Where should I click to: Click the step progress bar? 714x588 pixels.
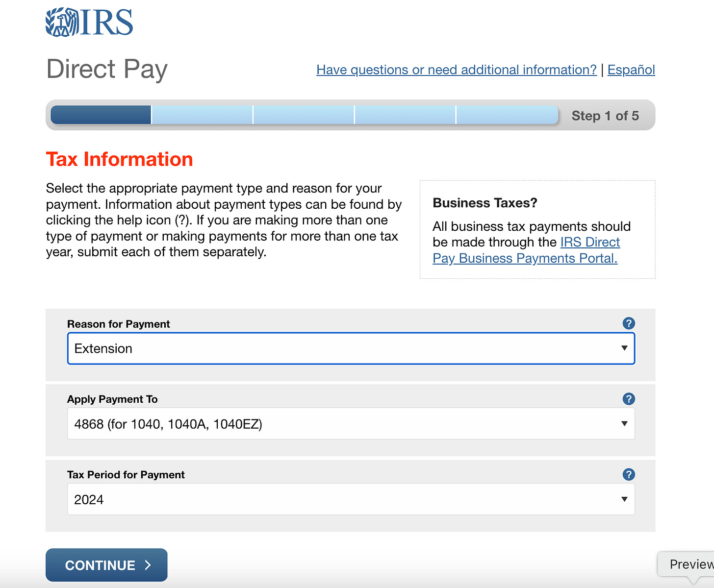pyautogui.click(x=305, y=115)
